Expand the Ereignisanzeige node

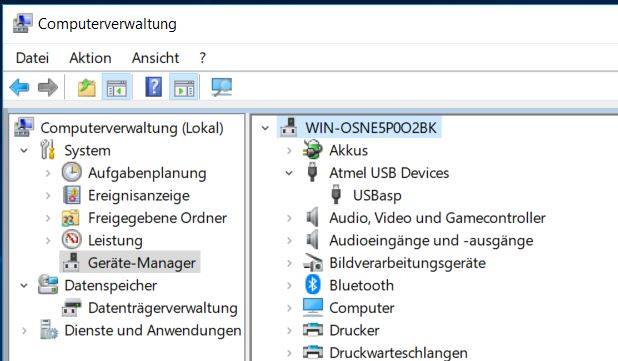[x=48, y=195]
